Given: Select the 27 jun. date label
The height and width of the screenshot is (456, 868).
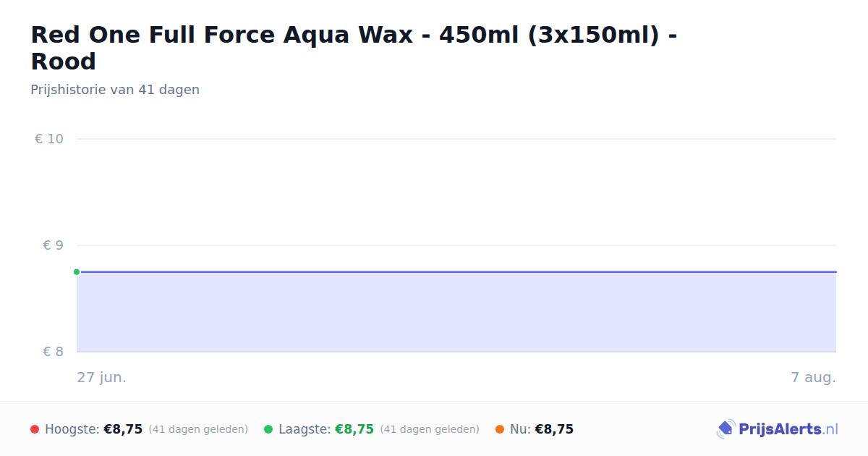Looking at the screenshot, I should pos(102,378).
